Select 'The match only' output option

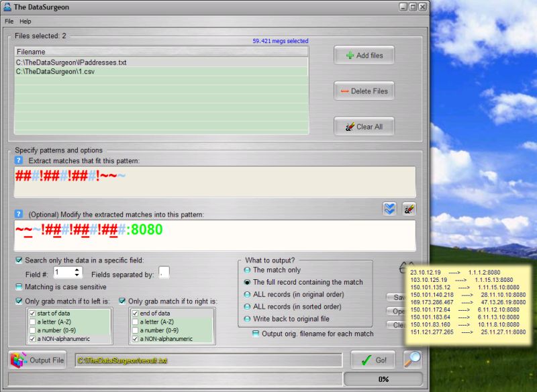point(247,270)
